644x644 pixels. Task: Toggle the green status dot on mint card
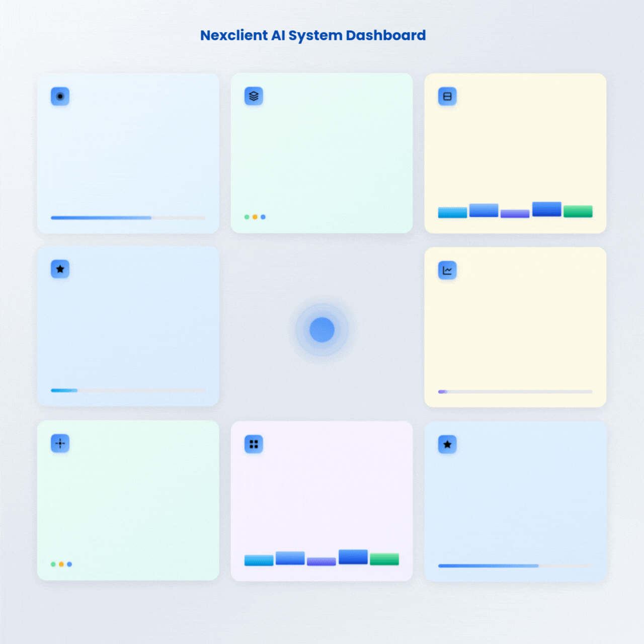pos(246,216)
